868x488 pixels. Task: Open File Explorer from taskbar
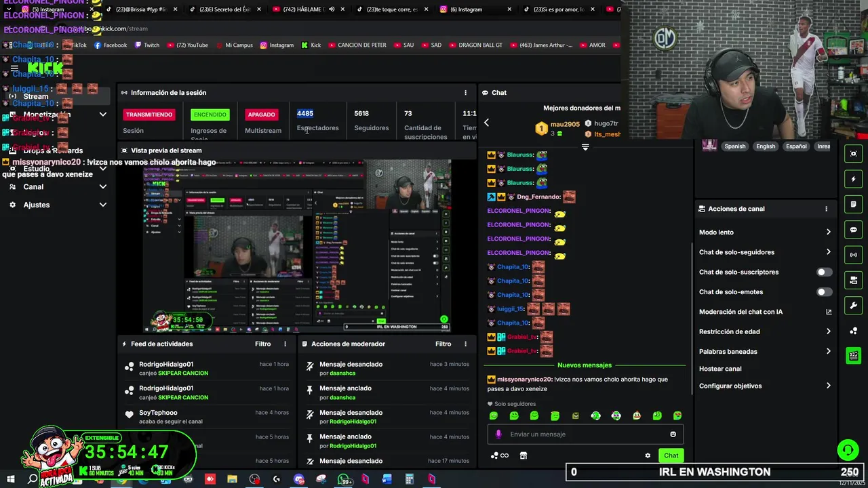(x=232, y=479)
